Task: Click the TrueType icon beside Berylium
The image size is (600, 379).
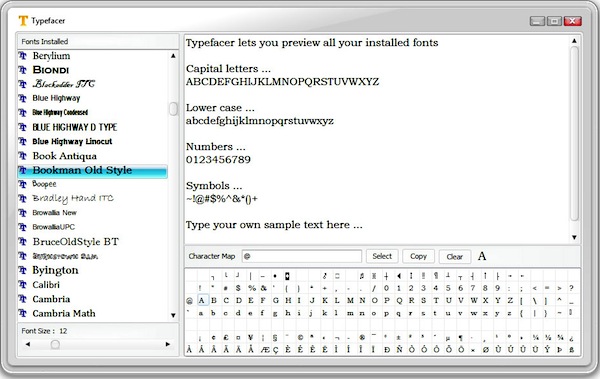Action: [x=23, y=56]
